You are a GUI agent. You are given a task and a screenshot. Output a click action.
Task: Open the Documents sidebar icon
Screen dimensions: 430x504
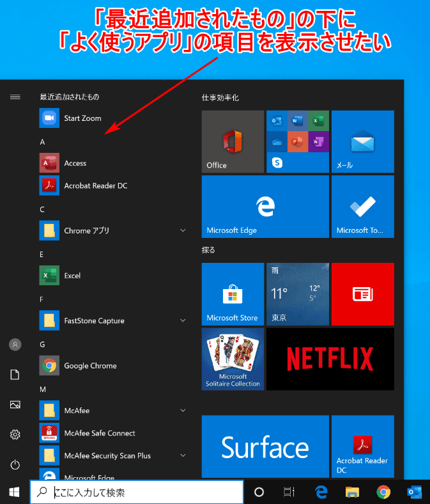tap(15, 374)
